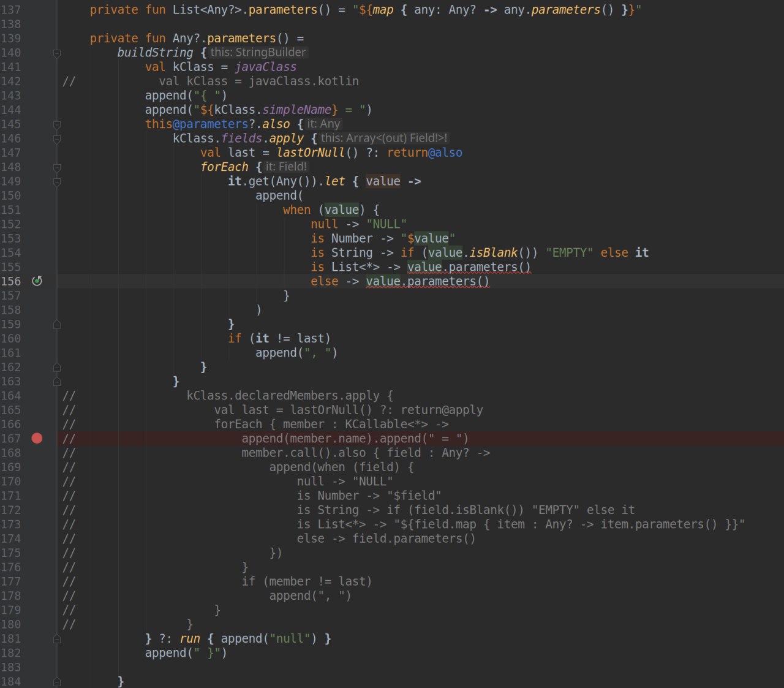Collapse the fields.apply fold marker on line 146

tap(57, 138)
